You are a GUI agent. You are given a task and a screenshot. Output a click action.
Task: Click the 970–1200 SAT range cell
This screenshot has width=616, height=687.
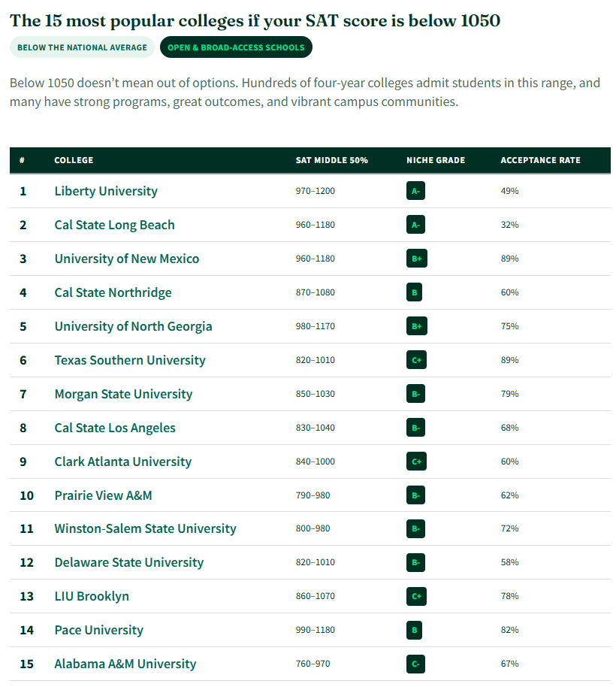coord(316,191)
